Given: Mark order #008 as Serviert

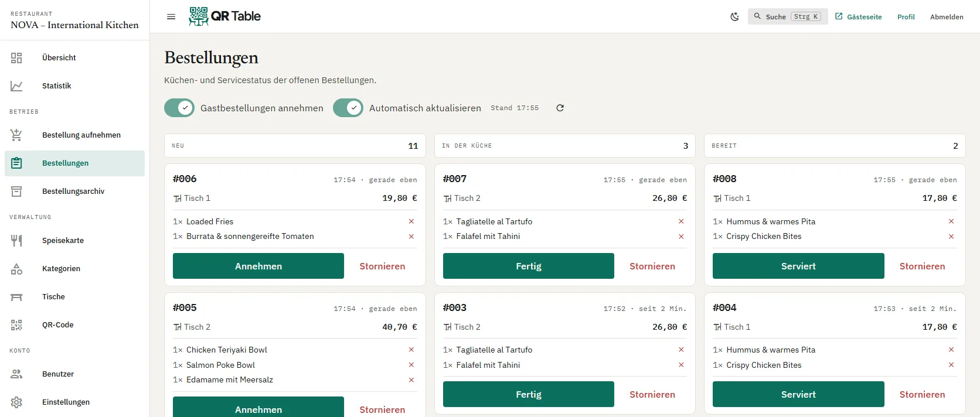Looking at the screenshot, I should tap(798, 266).
